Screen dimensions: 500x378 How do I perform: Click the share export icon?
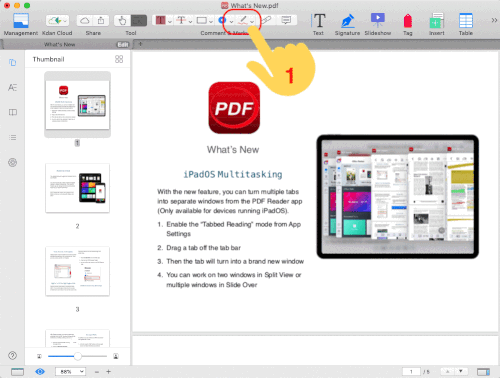point(101,21)
